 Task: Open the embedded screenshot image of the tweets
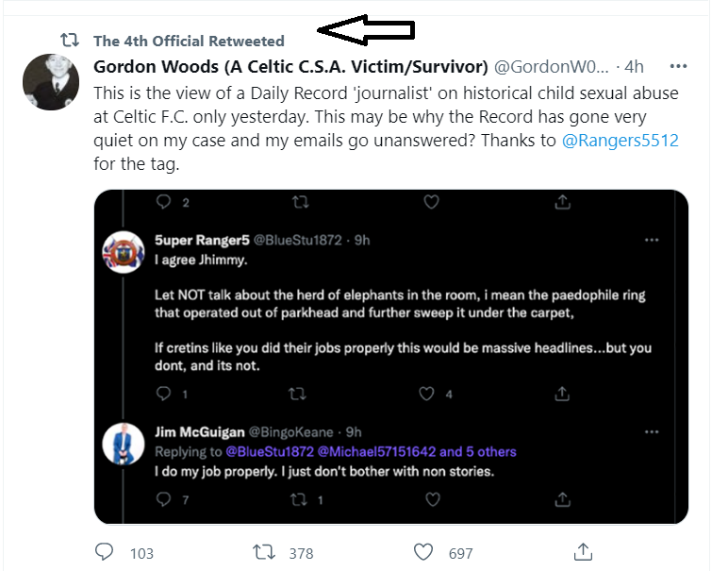pos(391,357)
